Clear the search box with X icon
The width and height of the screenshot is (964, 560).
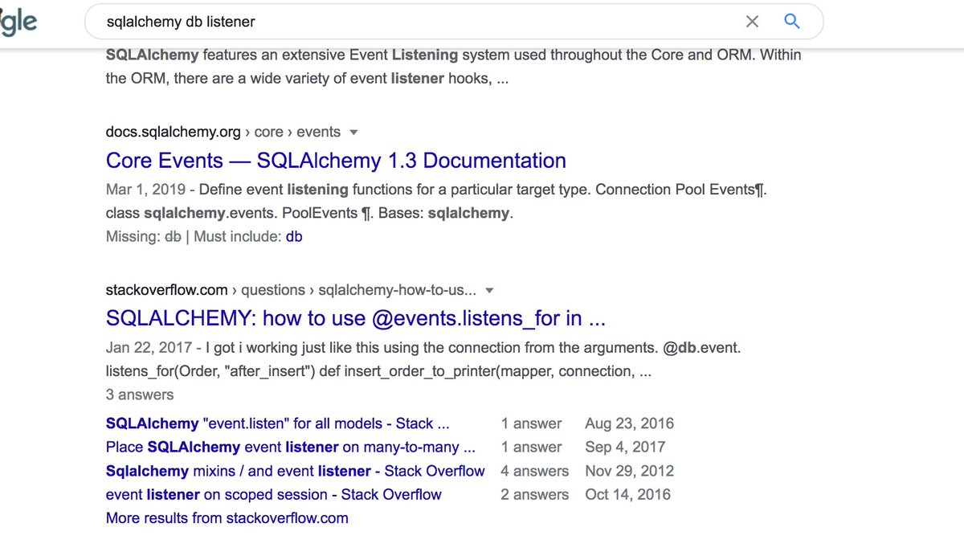tap(752, 22)
